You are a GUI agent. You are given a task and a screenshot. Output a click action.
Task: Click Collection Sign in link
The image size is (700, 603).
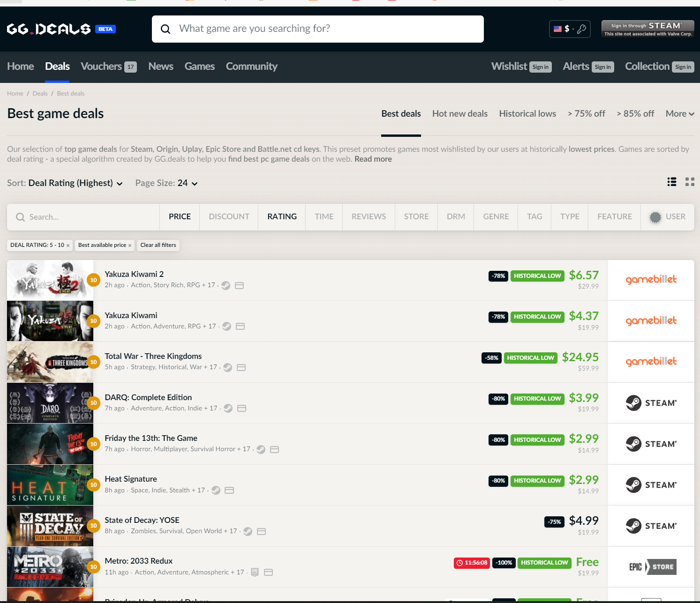pyautogui.click(x=683, y=67)
